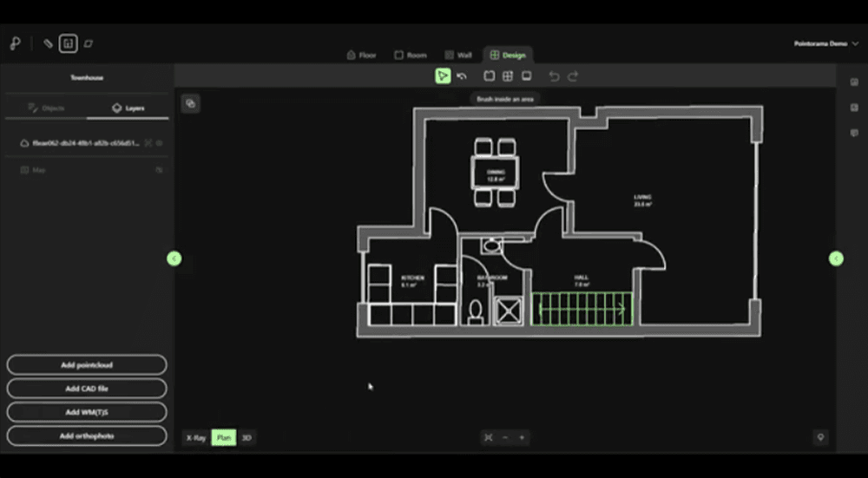This screenshot has height=478, width=868.
Task: Click the zoom-in plus button
Action: coord(522,437)
